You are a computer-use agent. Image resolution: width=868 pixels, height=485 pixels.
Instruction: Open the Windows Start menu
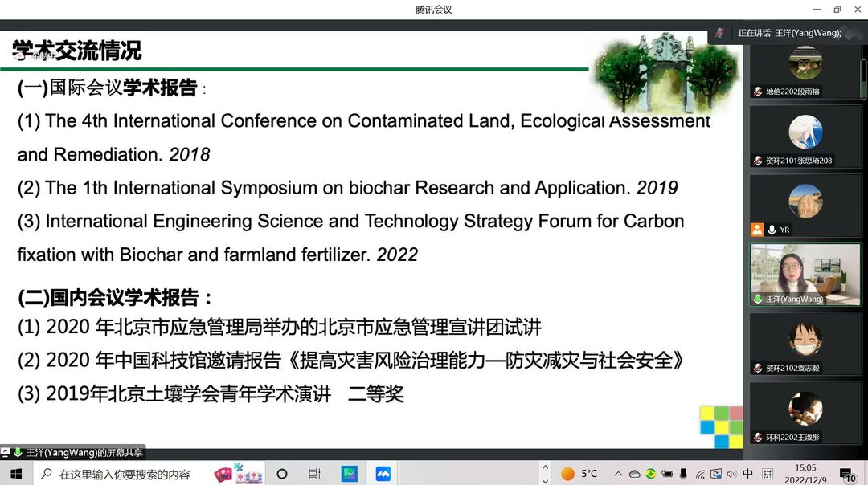16,474
